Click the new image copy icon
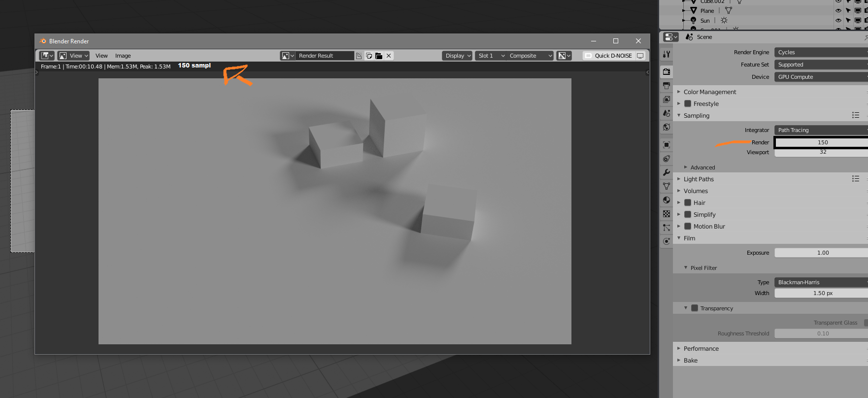This screenshot has width=868, height=398. click(369, 56)
